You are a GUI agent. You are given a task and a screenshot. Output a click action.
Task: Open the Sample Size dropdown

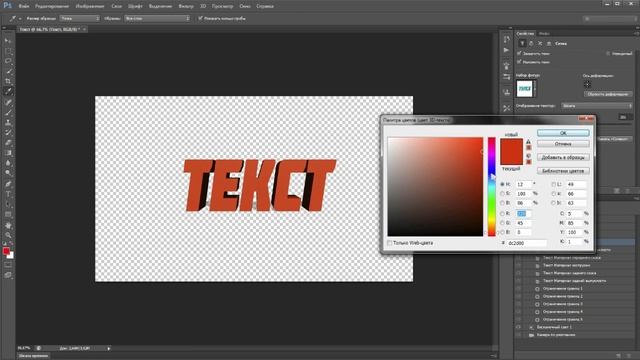click(x=80, y=18)
